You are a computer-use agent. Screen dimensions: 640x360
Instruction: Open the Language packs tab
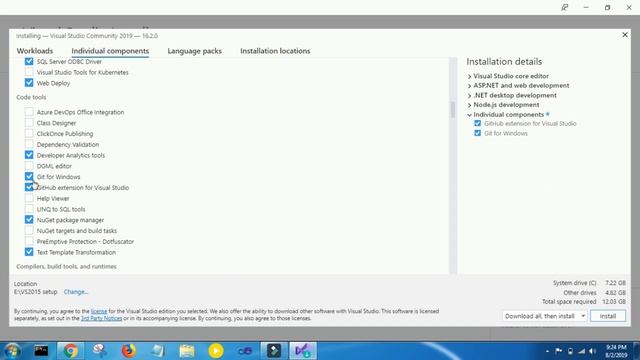point(194,51)
